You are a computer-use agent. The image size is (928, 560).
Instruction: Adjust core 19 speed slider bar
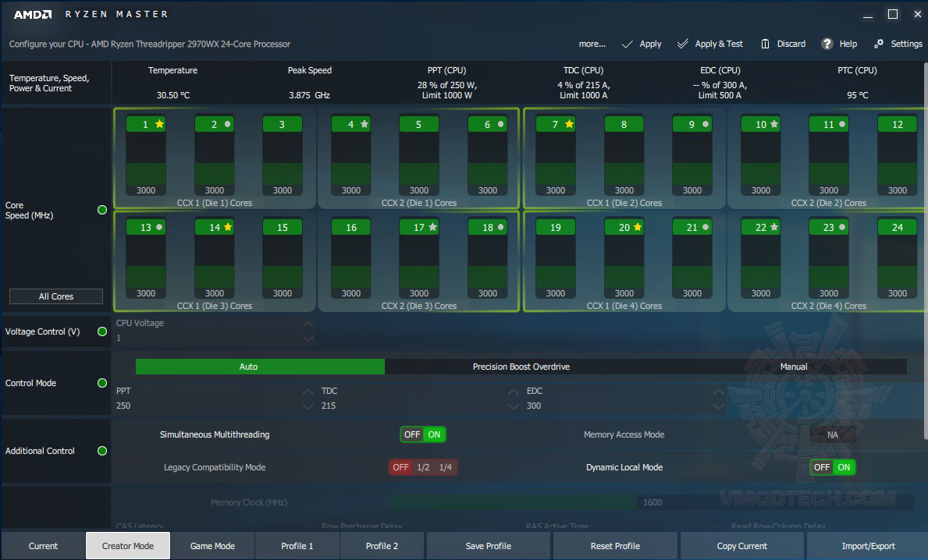tap(555, 261)
